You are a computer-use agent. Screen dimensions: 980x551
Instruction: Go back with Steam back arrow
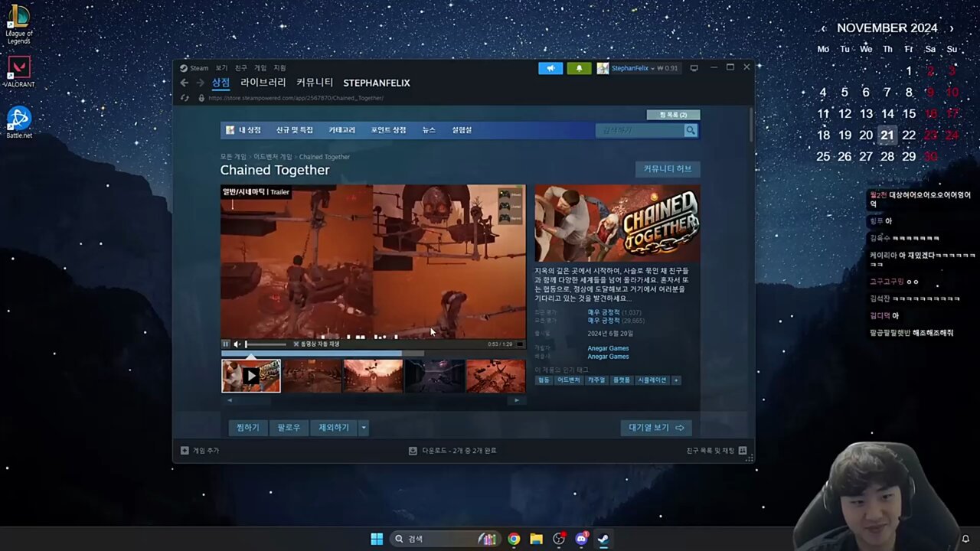(184, 83)
